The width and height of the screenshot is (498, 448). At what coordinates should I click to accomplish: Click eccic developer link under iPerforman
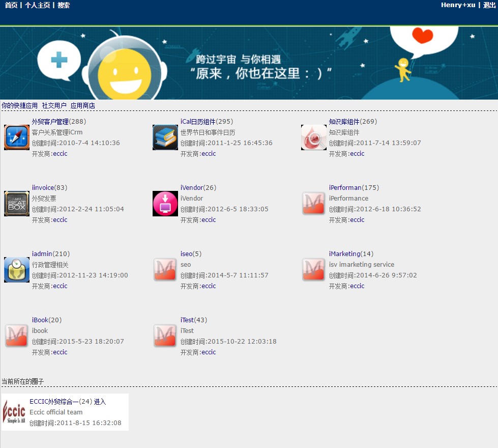point(357,220)
